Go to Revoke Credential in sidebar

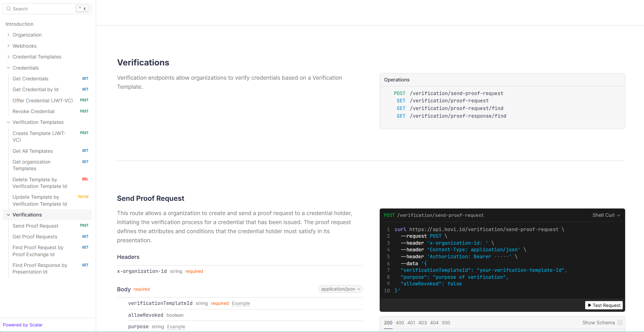coord(33,111)
